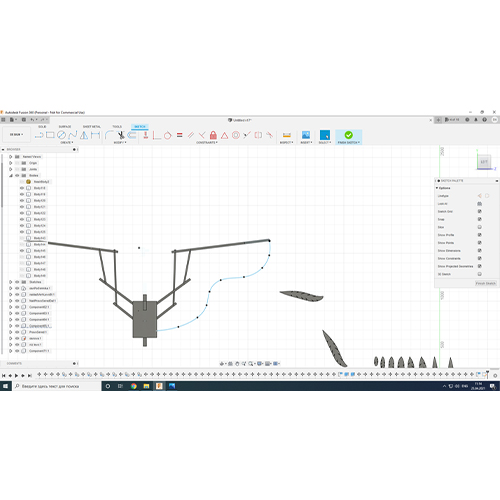Select the Line sketch tool
500x500 pixels.
click(39, 135)
